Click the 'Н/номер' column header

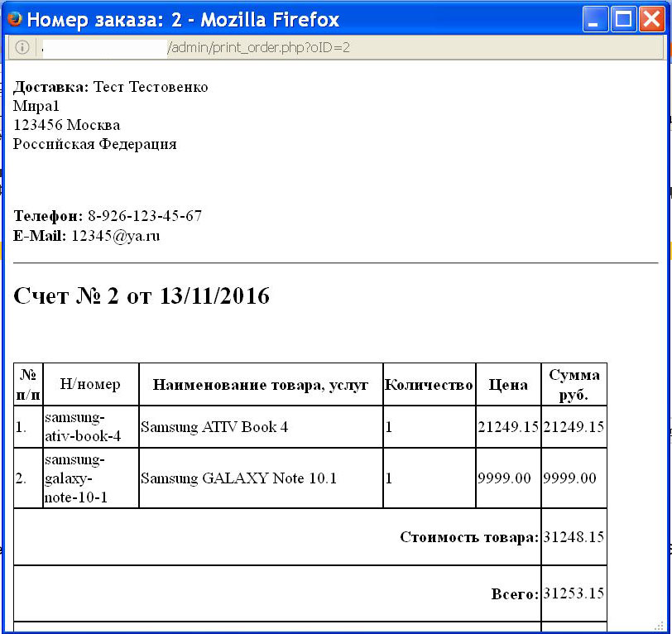[90, 384]
